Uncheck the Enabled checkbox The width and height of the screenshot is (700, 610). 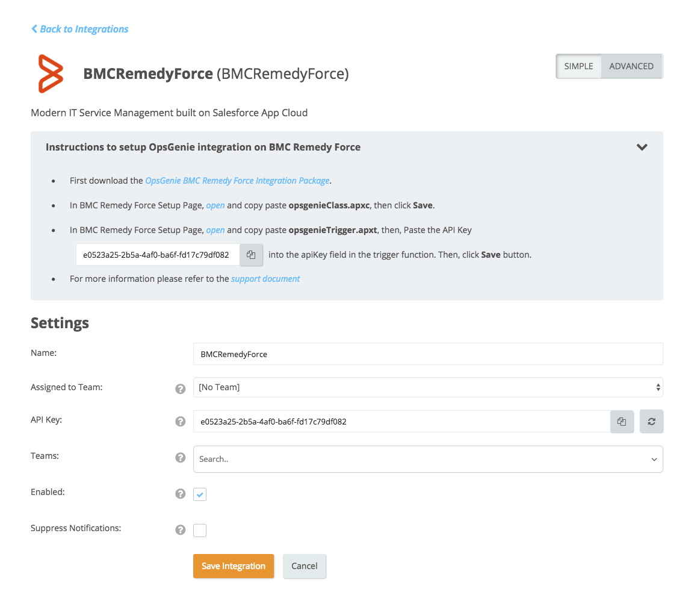[x=200, y=494]
